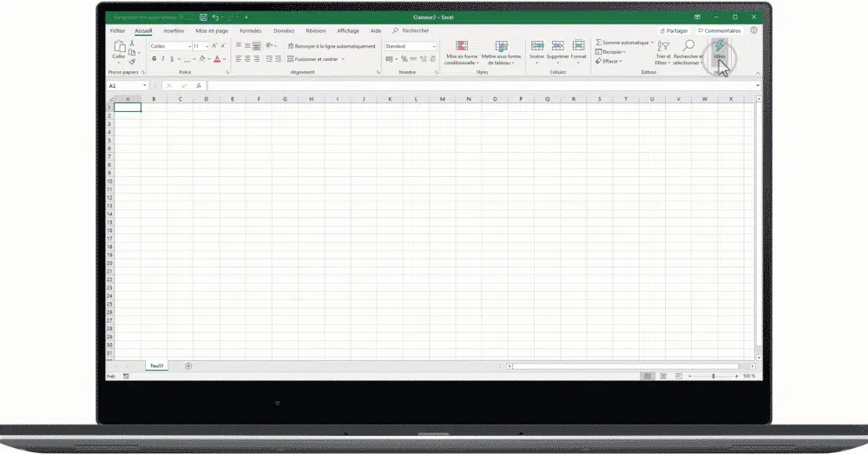Open the font size 11 dropdown
Screen dimensions: 868x454
point(207,47)
